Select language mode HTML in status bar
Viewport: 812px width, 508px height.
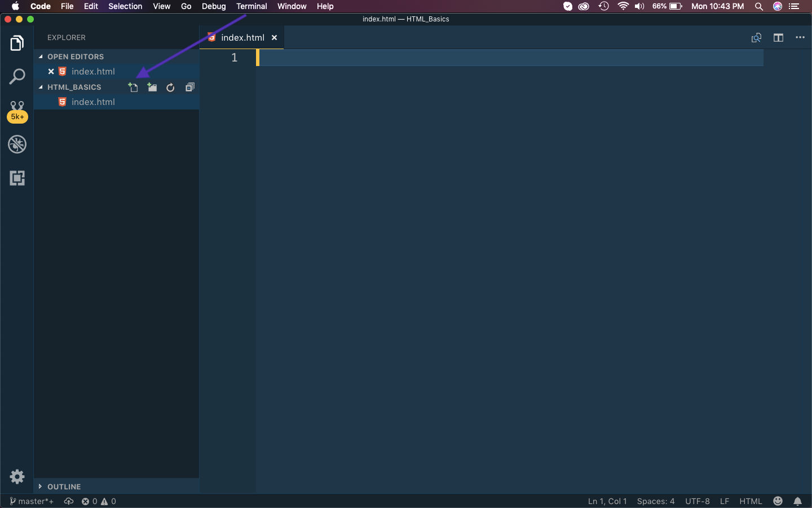pyautogui.click(x=751, y=501)
